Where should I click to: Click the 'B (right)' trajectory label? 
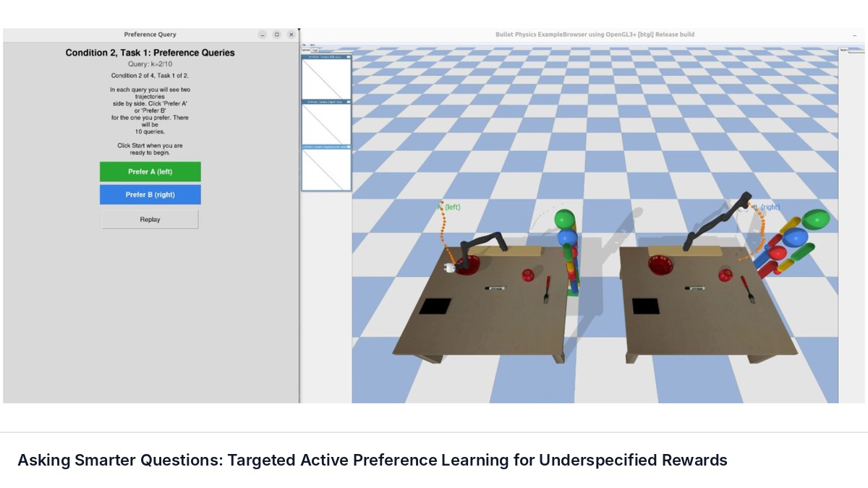coord(767,207)
